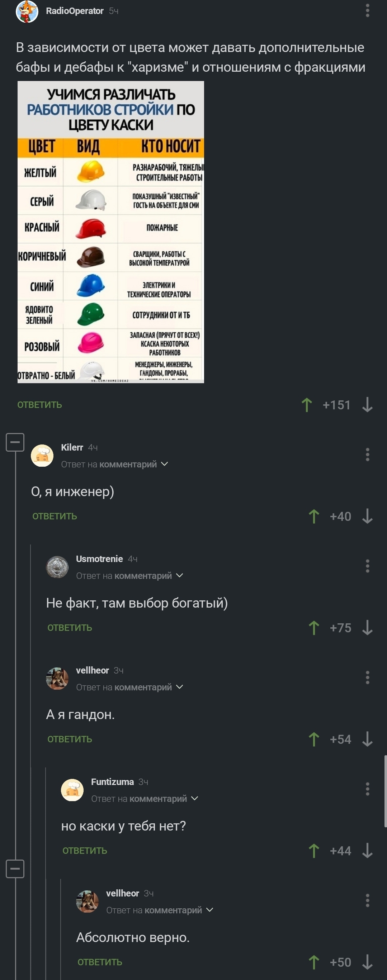This screenshot has height=980, width=387.
Task: Expand parent comment chevron under Kilerr
Action: tap(164, 464)
